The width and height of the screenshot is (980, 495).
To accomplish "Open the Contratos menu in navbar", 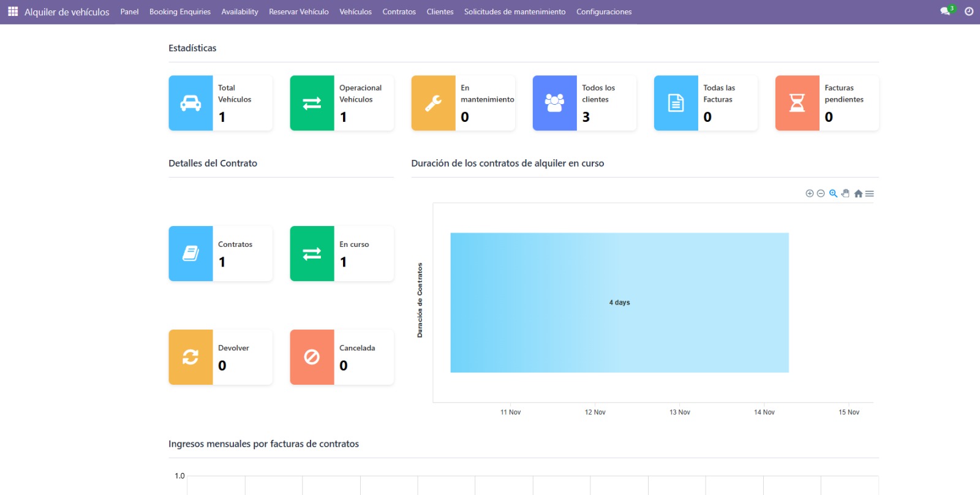I will pyautogui.click(x=399, y=12).
